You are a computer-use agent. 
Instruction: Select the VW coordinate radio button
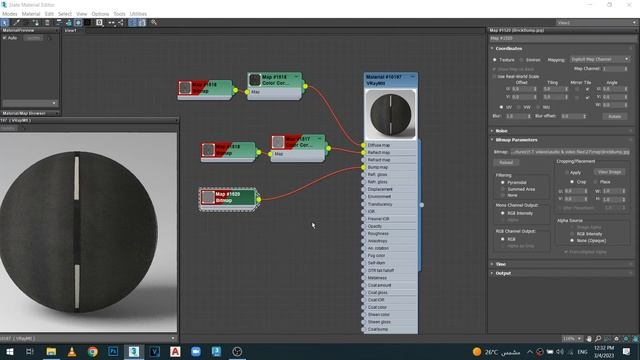pos(519,107)
